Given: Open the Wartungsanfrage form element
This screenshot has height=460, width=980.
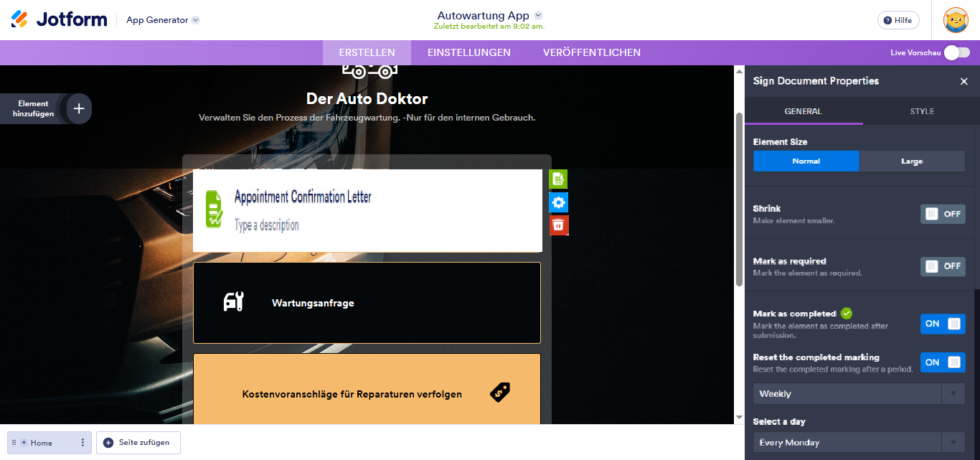Looking at the screenshot, I should 367,303.
